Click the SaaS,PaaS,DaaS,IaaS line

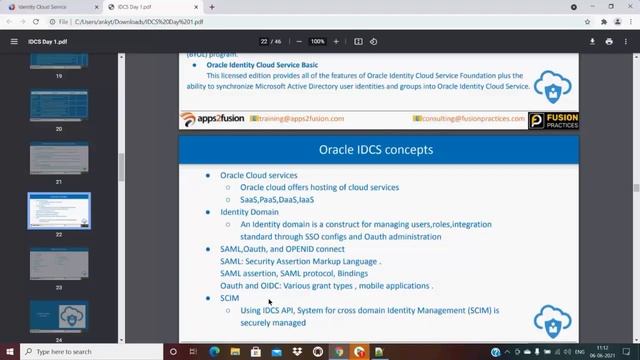[277, 200]
